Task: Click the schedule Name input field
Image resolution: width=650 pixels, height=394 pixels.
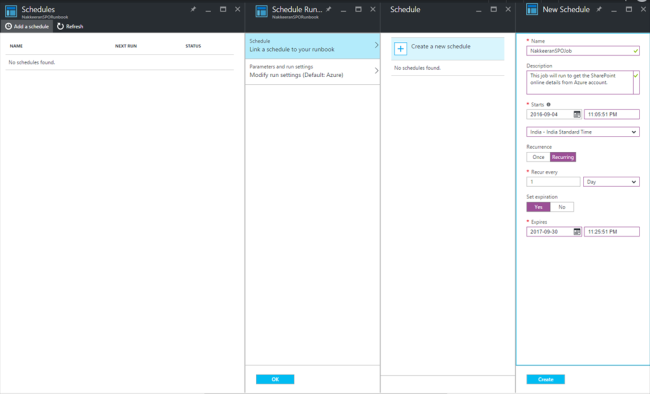Action: pos(583,51)
